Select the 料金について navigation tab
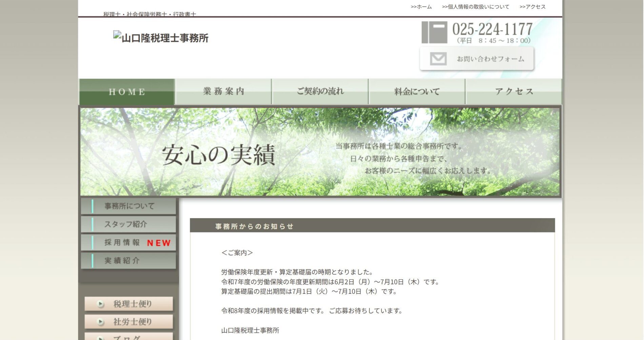Image resolution: width=644 pixels, height=340 pixels. pos(417,92)
